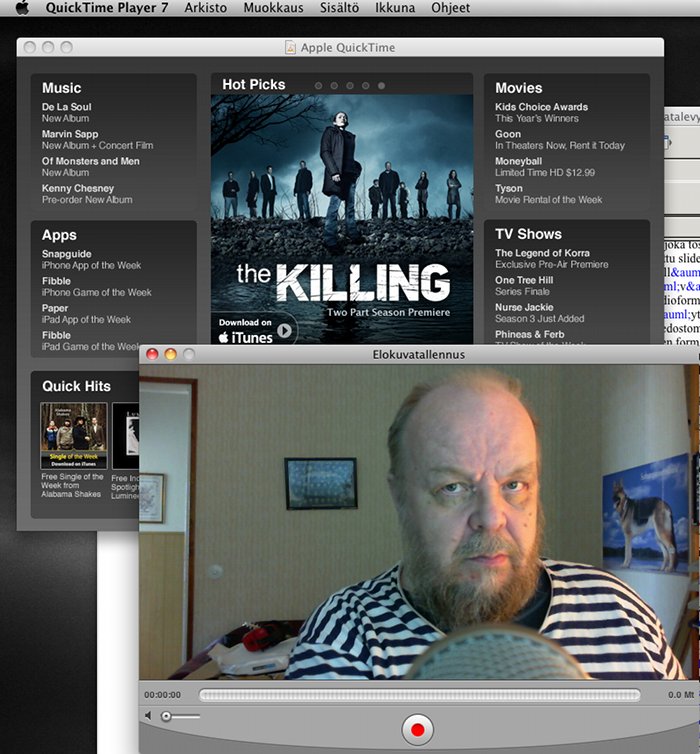Click Free Single of the Week caption
This screenshot has height=754, width=700.
[x=72, y=485]
